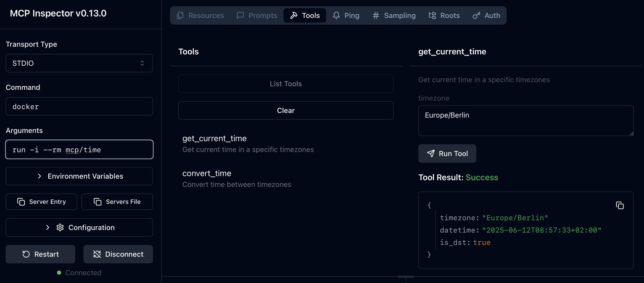This screenshot has width=644, height=283.
Task: Disconnect from the server
Action: pos(118,254)
